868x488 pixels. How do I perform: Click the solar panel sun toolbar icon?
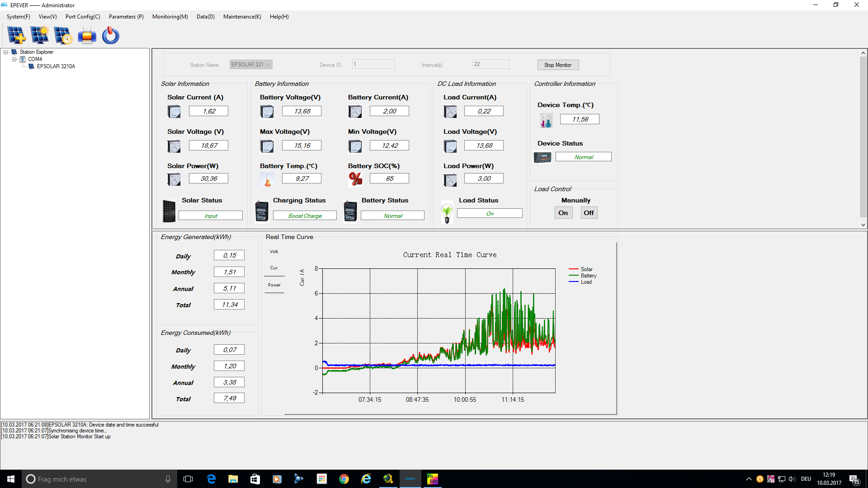(x=40, y=35)
